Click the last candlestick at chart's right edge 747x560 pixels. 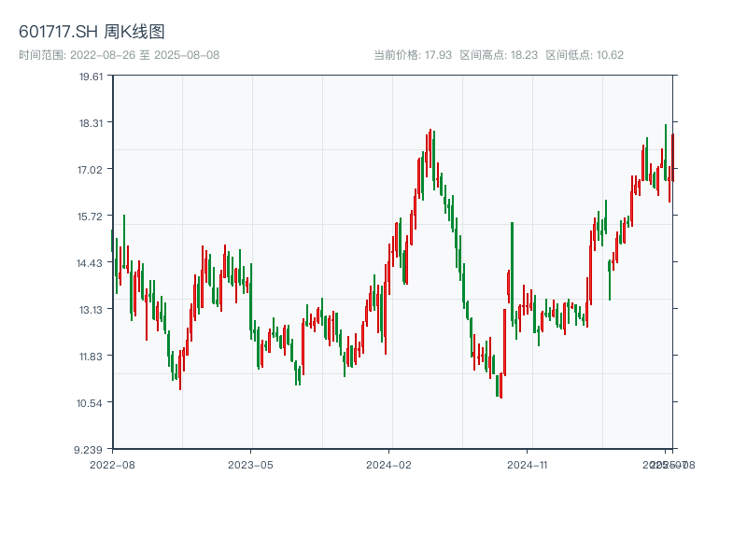[672, 157]
